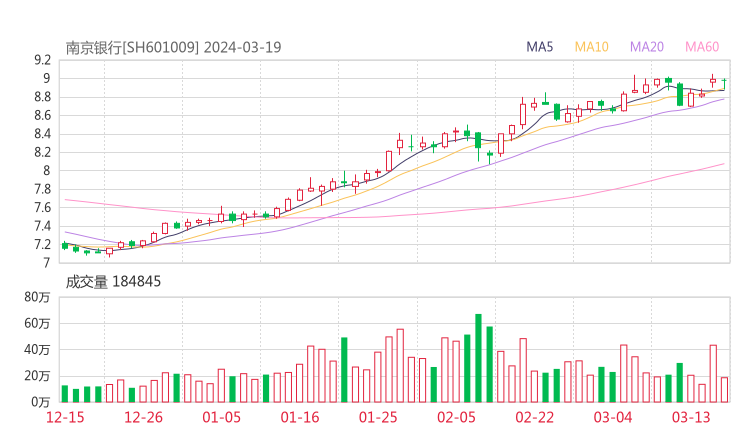Click the 8.8 price axis label
This screenshot has height=440, width=740.
42,97
